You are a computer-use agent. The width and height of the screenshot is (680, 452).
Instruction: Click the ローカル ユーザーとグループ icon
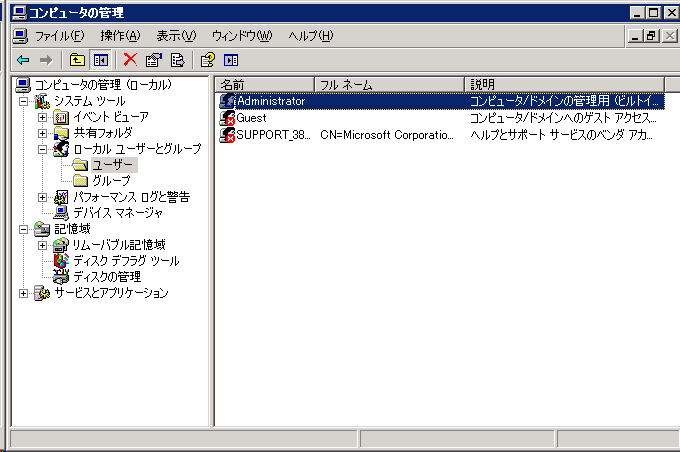pos(61,149)
